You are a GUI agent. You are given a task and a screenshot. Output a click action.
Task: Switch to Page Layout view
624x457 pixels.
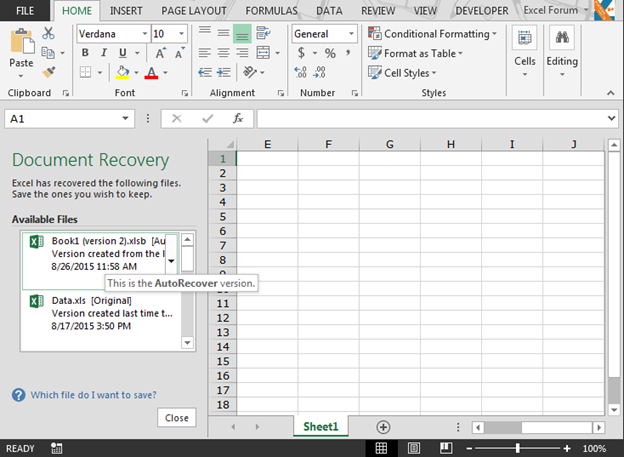point(414,448)
